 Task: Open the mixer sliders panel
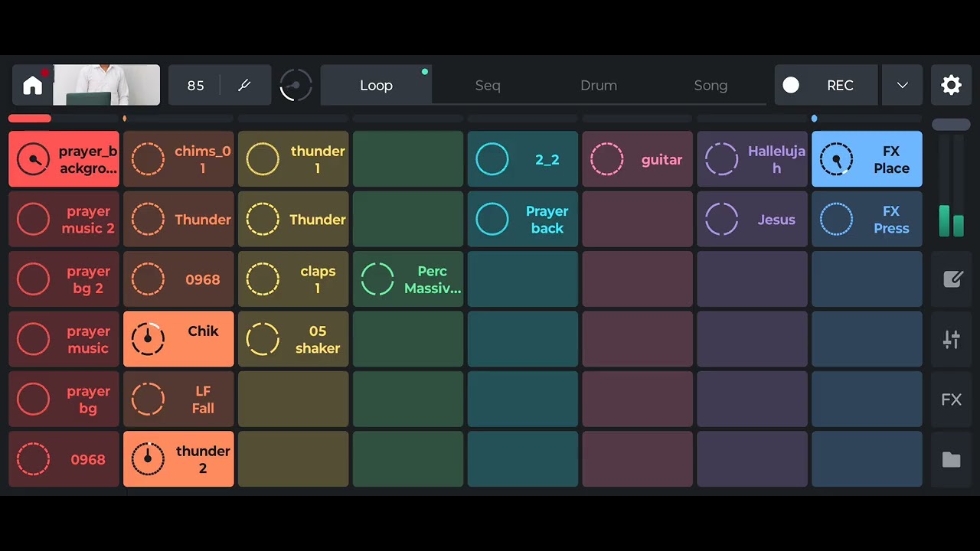(x=952, y=339)
